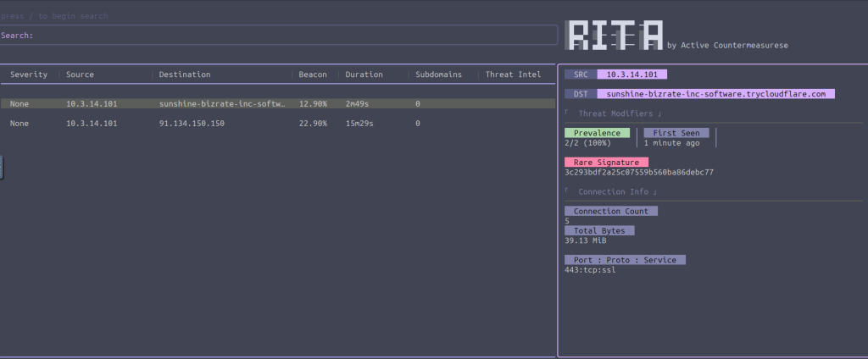Screen dimensions: 868x359
Task: Click the Duration column header
Action: click(364, 75)
